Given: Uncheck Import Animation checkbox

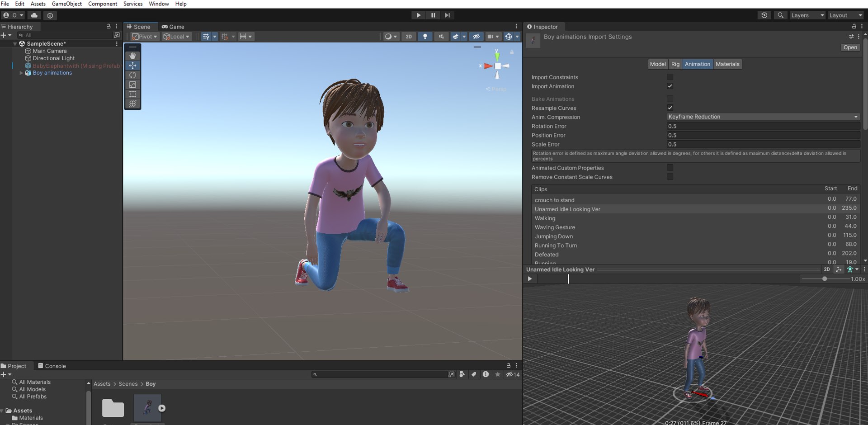Looking at the screenshot, I should pos(670,86).
